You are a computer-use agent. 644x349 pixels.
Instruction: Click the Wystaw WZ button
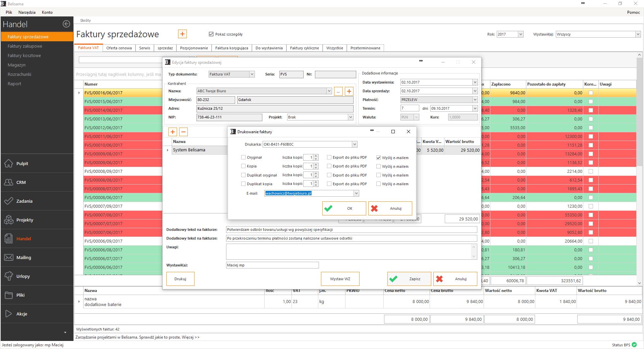pyautogui.click(x=340, y=279)
